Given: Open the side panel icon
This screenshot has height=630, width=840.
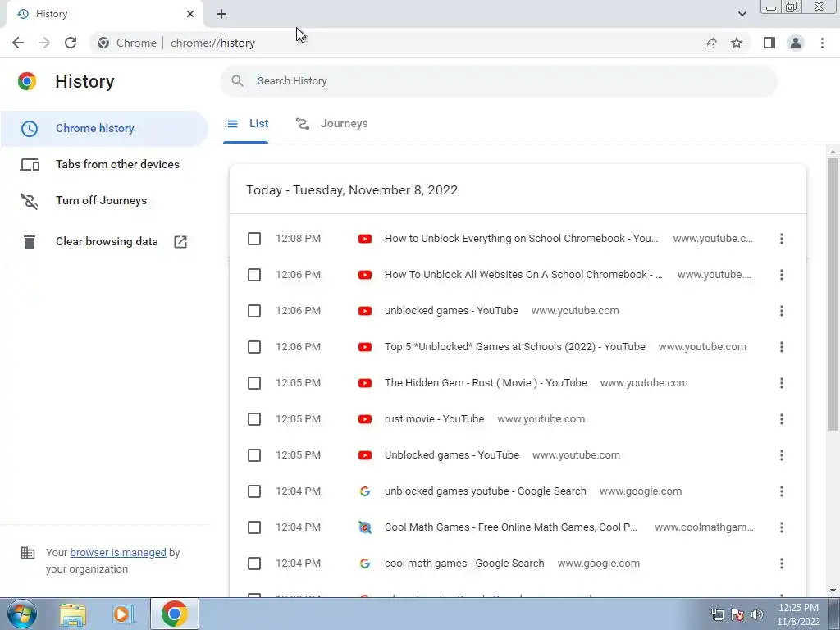Looking at the screenshot, I should pyautogui.click(x=769, y=43).
